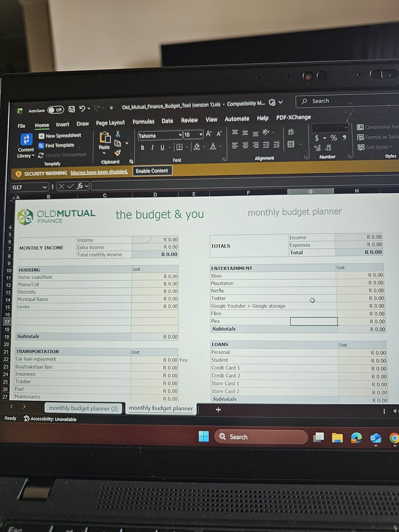
Task: Click Decrease Decimal icon
Action: [x=329, y=148]
